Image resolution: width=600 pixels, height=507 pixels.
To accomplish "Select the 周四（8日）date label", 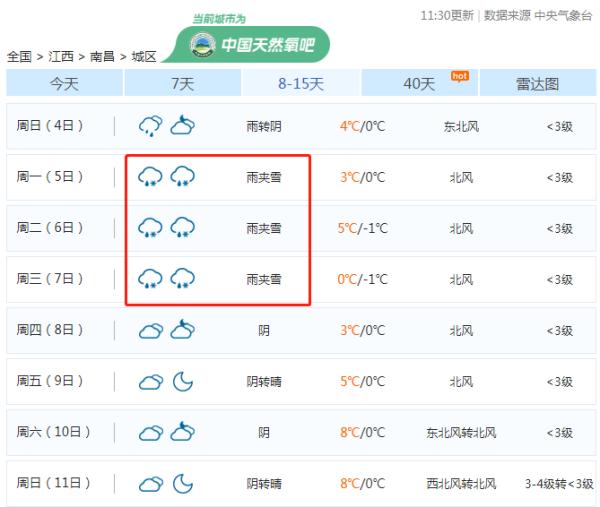I will tap(49, 329).
